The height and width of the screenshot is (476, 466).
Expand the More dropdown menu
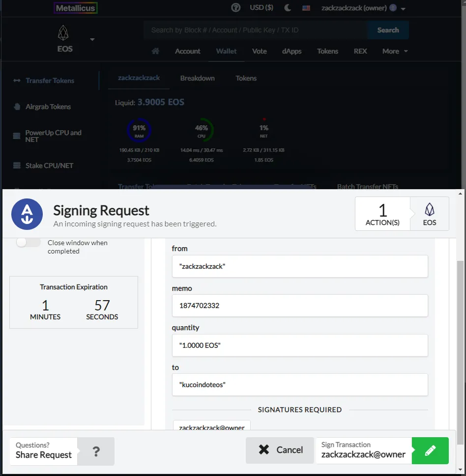coord(395,51)
